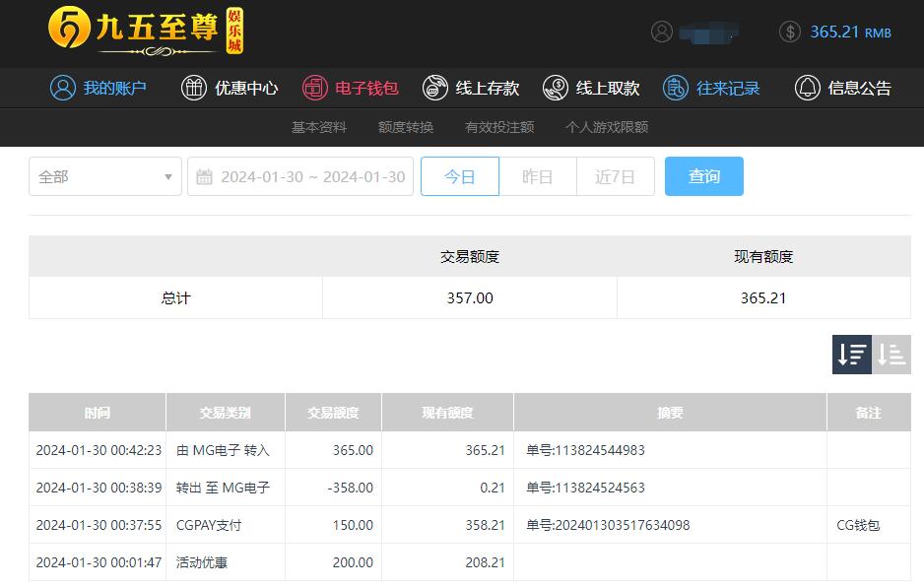Click the 单号:113824544983 cell

pyautogui.click(x=585, y=450)
